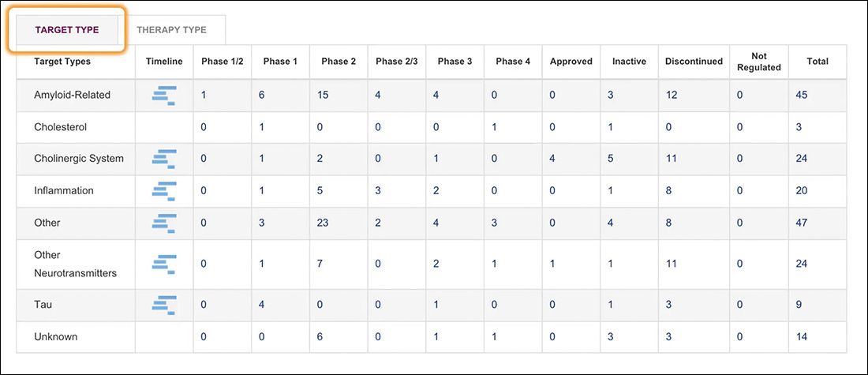Open Amyloid-Related Phase 2 count of 15
This screenshot has height=375, width=868.
point(323,96)
